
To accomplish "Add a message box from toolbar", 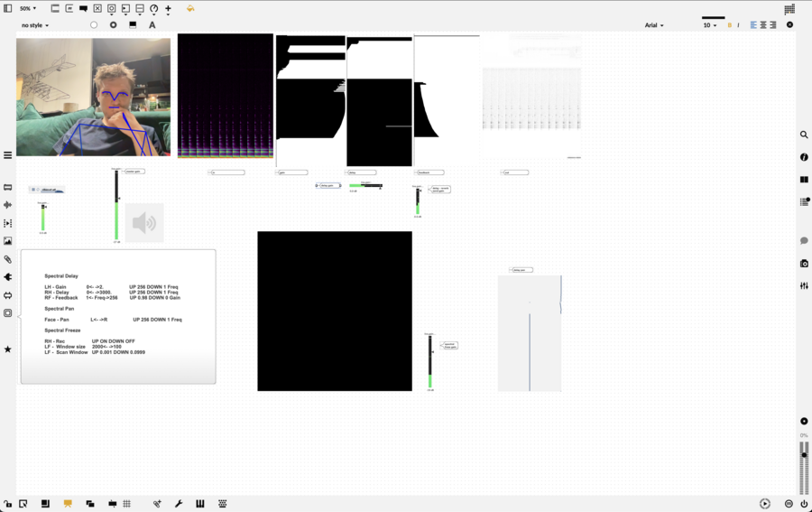I will click(x=69, y=8).
